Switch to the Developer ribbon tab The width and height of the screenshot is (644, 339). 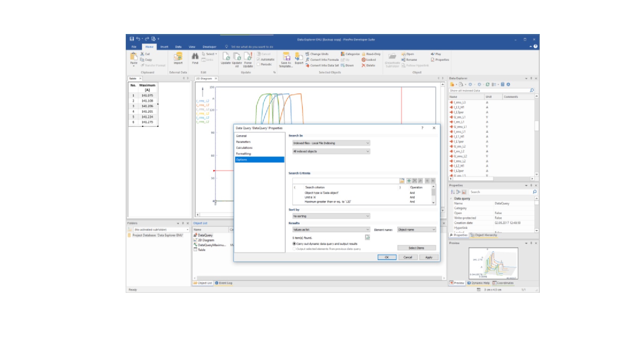tap(209, 47)
